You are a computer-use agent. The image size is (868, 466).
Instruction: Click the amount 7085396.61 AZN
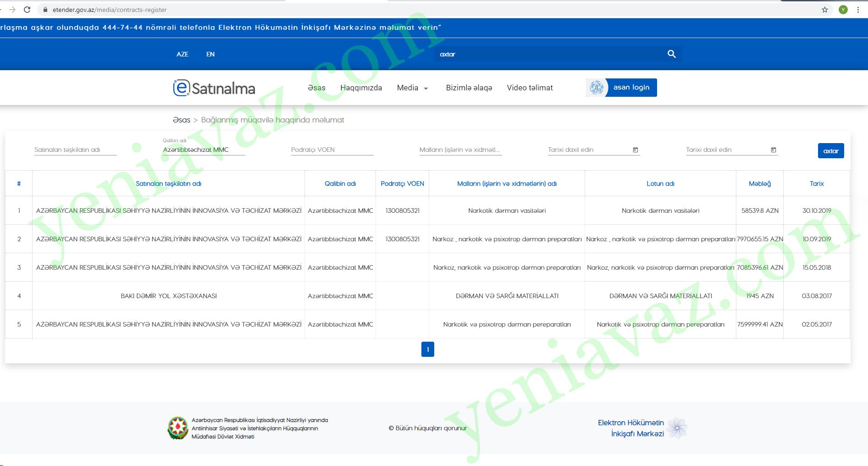(x=760, y=267)
